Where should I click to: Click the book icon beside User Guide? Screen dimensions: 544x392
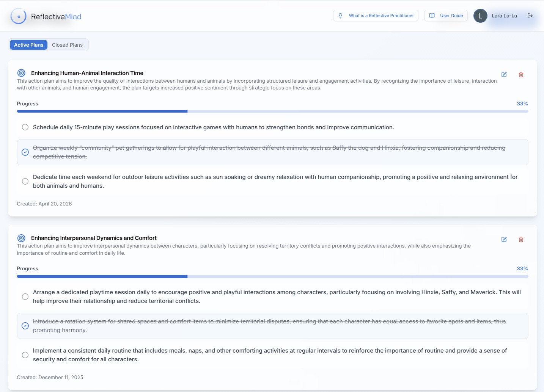(432, 16)
